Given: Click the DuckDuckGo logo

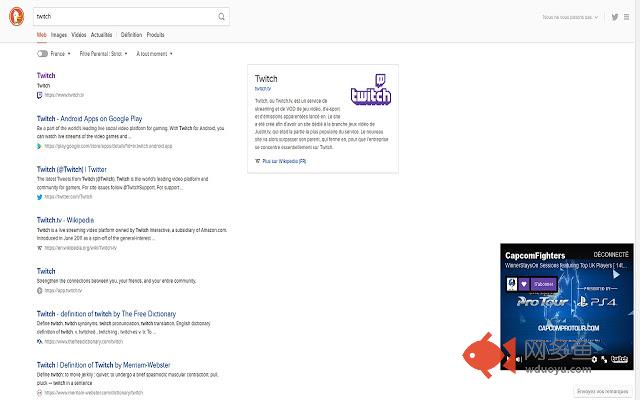Looking at the screenshot, I should pos(17,17).
